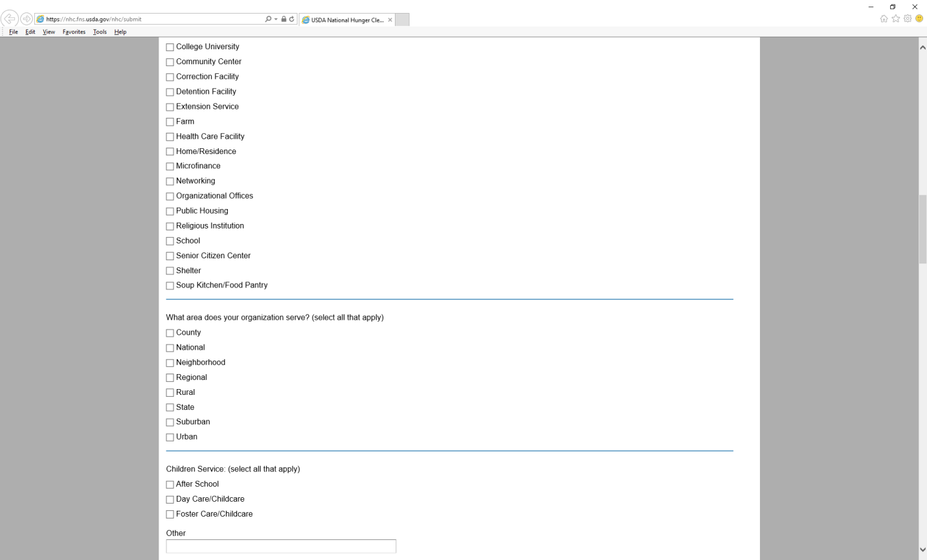Click the Other text input field
This screenshot has width=927, height=560.
tap(281, 546)
